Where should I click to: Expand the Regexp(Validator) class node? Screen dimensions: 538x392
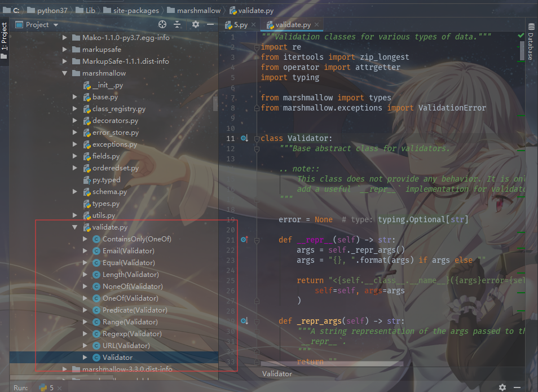[x=85, y=334]
